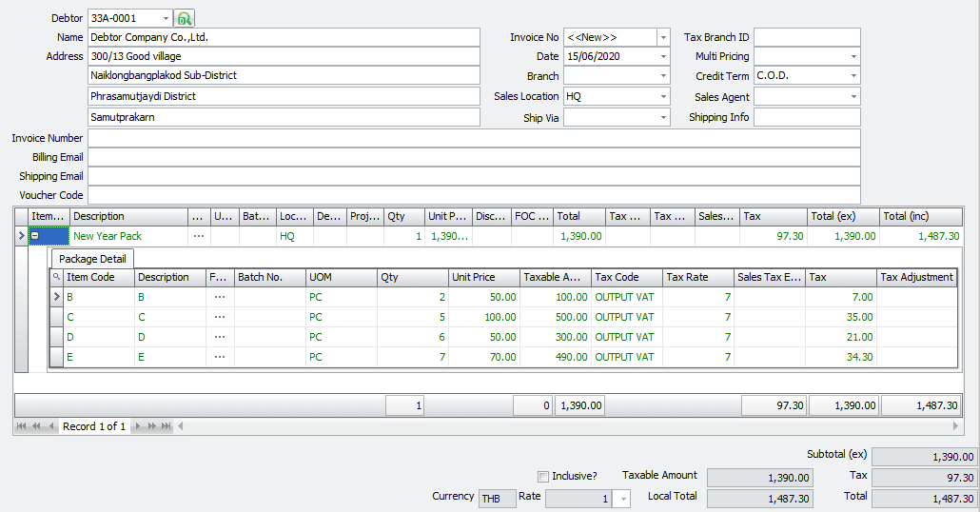Click the Description column header in main grid
Viewport: 980px width, 512px height.
pos(128,216)
